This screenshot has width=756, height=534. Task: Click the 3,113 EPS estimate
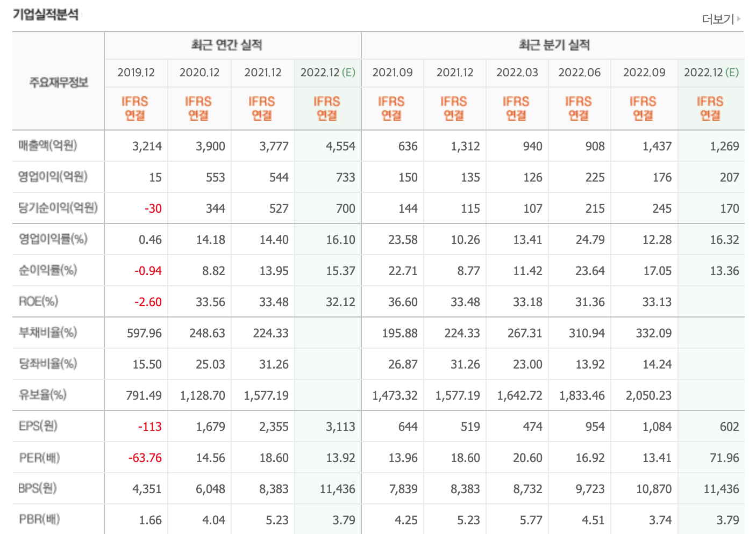point(340,427)
